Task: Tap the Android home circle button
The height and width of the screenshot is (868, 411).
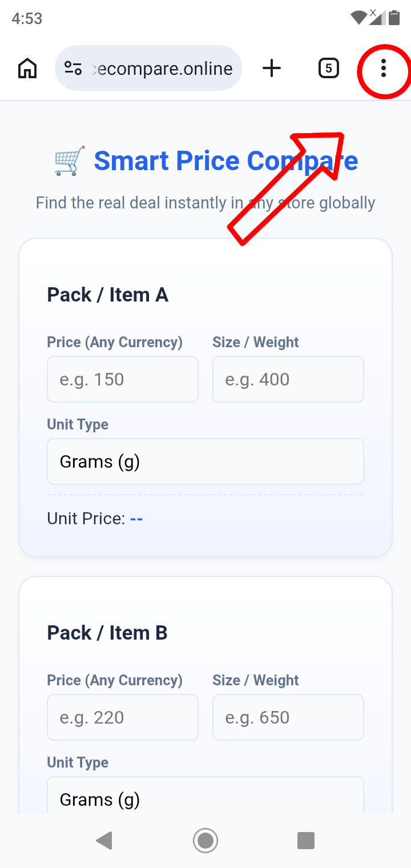Action: tap(205, 841)
